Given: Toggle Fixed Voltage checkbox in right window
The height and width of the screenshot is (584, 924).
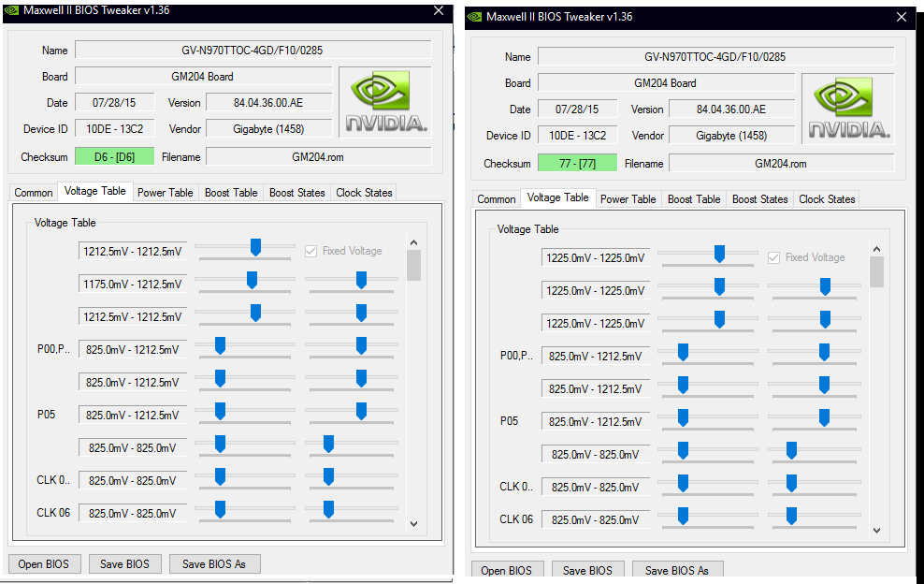Looking at the screenshot, I should coord(773,257).
